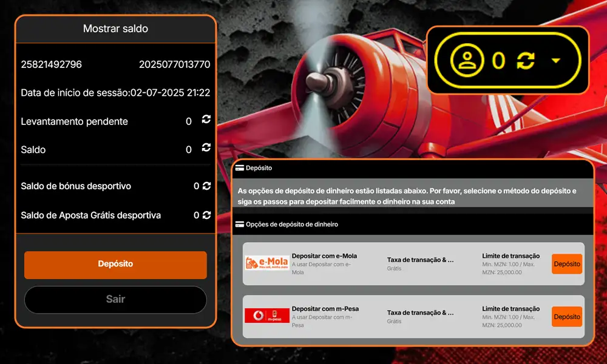
Task: Refresh the Levantamento pendente value
Action: tap(206, 121)
